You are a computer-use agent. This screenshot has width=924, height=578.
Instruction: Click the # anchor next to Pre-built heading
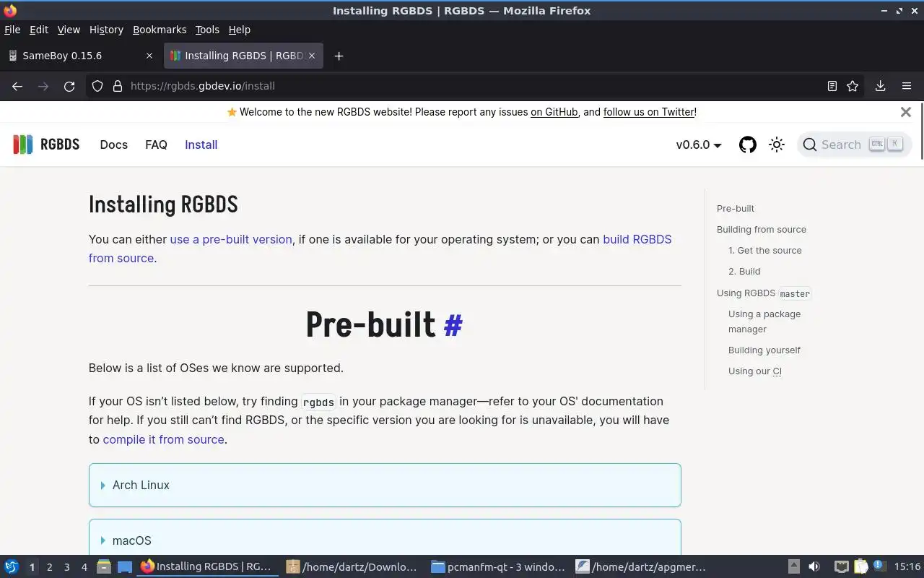point(453,325)
